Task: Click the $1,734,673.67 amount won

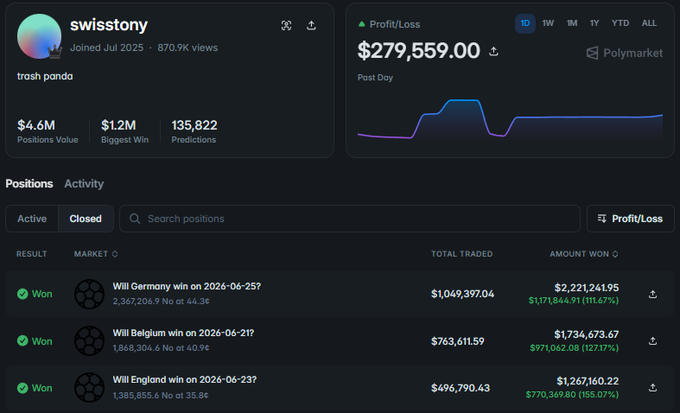Action: click(x=586, y=334)
